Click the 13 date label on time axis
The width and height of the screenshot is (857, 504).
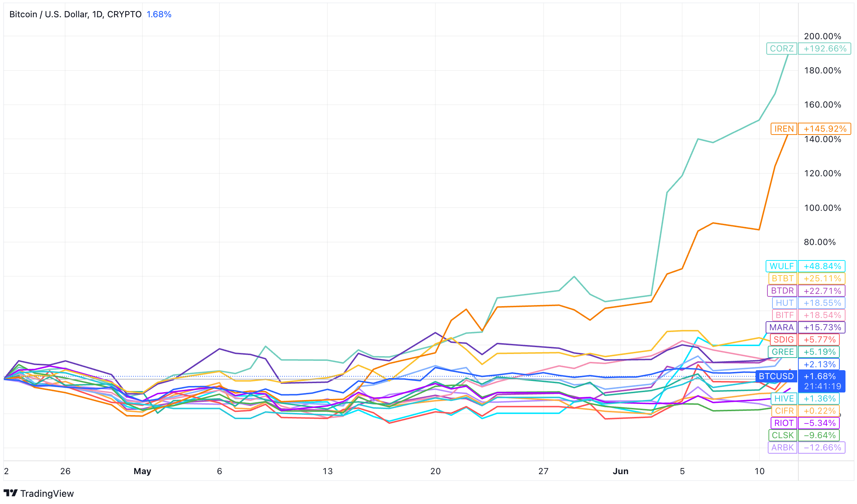[327, 471]
